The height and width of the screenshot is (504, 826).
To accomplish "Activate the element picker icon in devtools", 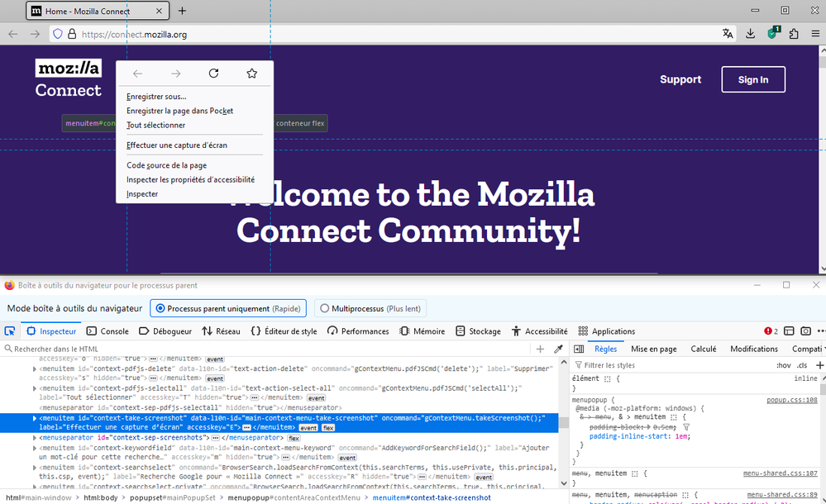I will [x=9, y=330].
